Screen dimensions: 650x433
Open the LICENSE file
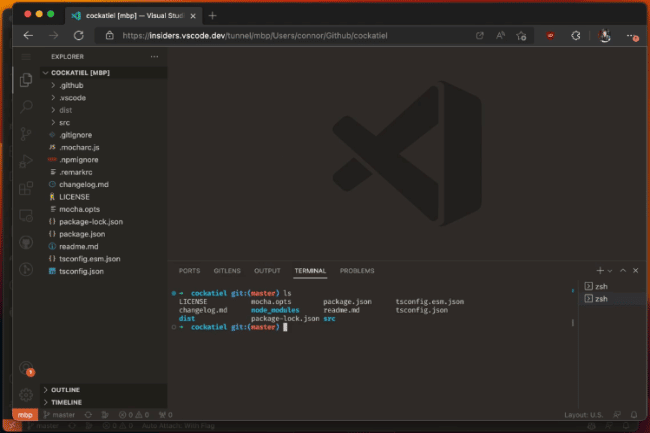(104, 197)
